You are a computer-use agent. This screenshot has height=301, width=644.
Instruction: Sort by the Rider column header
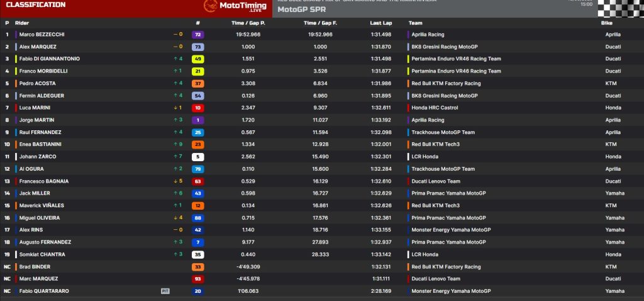[22, 23]
